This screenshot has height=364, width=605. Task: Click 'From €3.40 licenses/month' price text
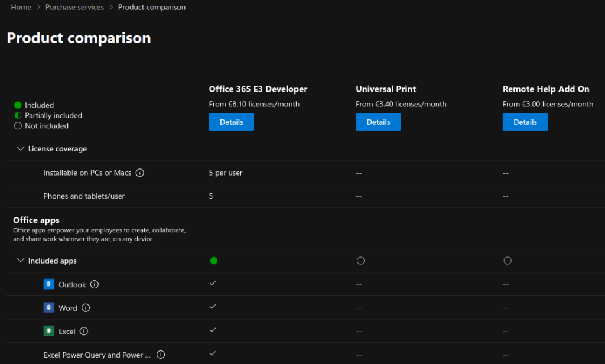(401, 104)
